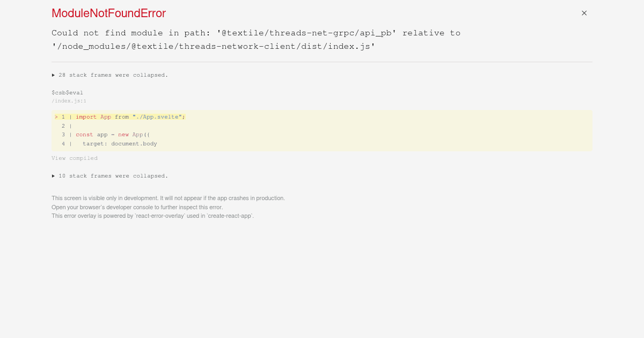Click the disclosure triangle before 10 stack frames
Viewport: 644px width, 338px height.
[x=54, y=176]
